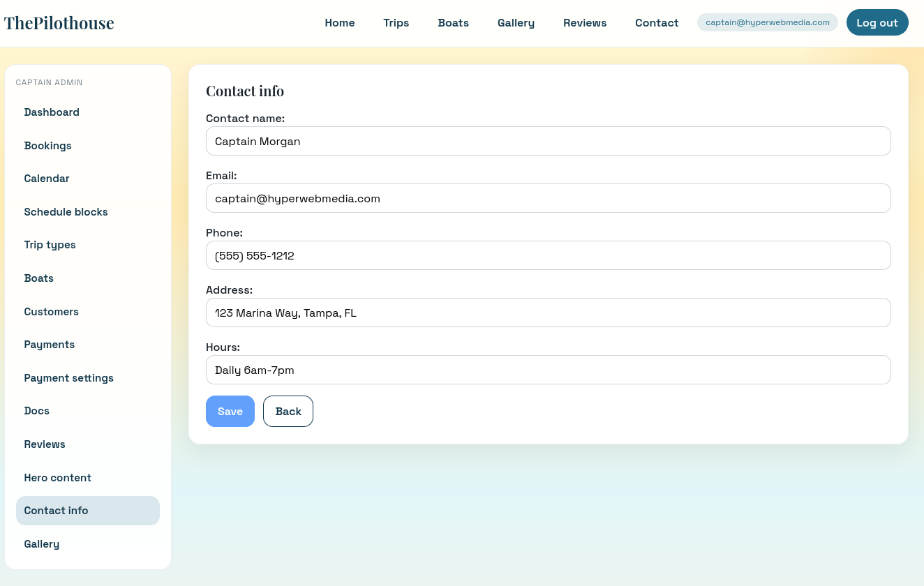Click the Back button
The height and width of the screenshot is (586, 924).
pos(288,411)
